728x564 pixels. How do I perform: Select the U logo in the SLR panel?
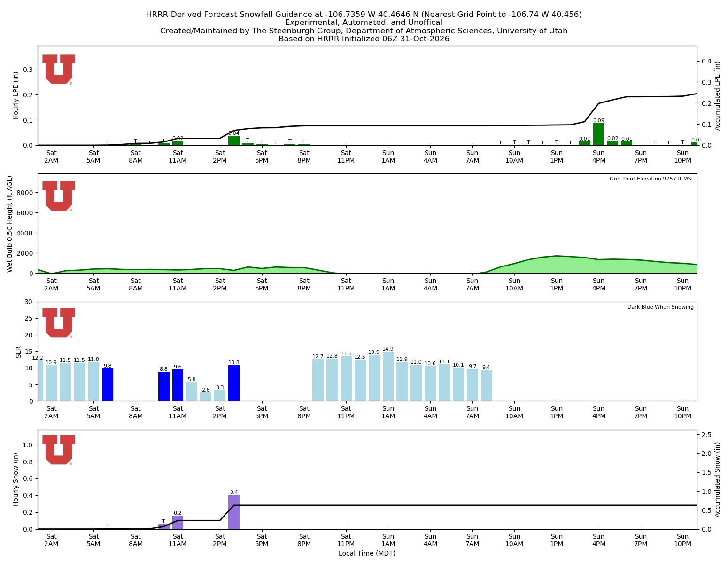[x=59, y=323]
